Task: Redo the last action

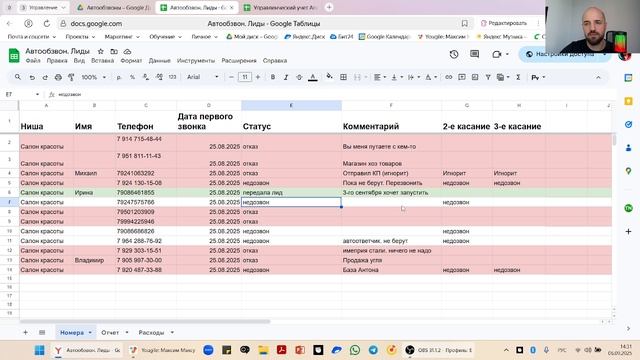Action: click(x=45, y=77)
